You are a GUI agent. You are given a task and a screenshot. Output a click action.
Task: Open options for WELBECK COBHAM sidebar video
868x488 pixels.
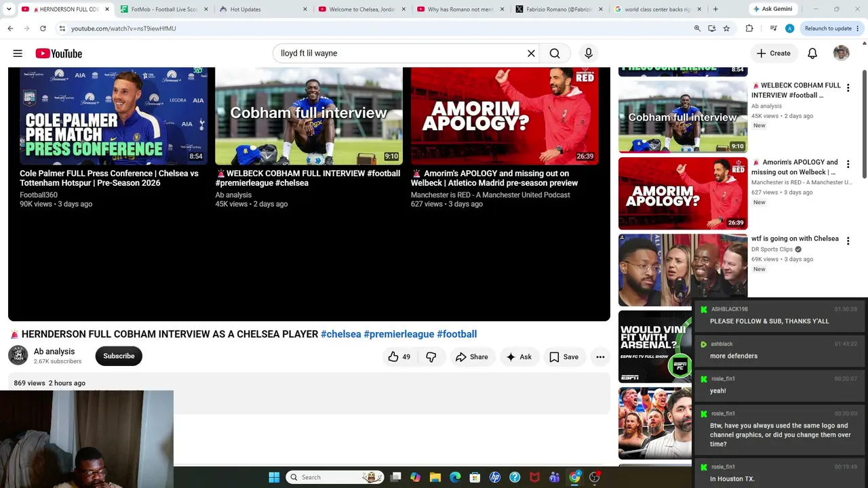point(848,88)
